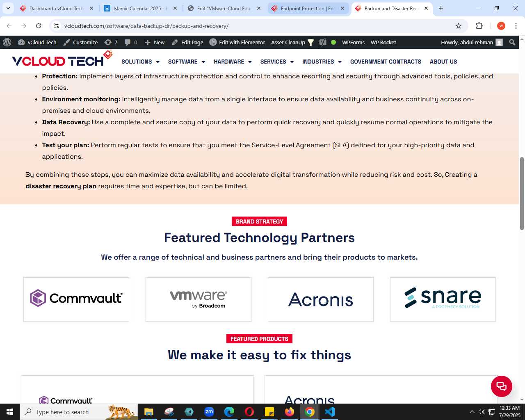Click the volume icon in system tray
Viewport: 525px width, 420px height.
click(482, 412)
